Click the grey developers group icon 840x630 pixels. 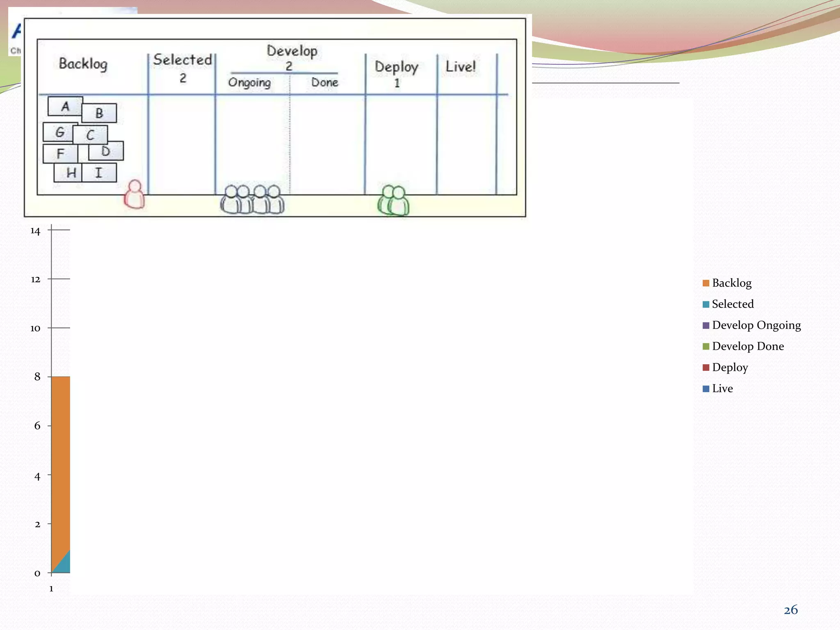tap(252, 199)
